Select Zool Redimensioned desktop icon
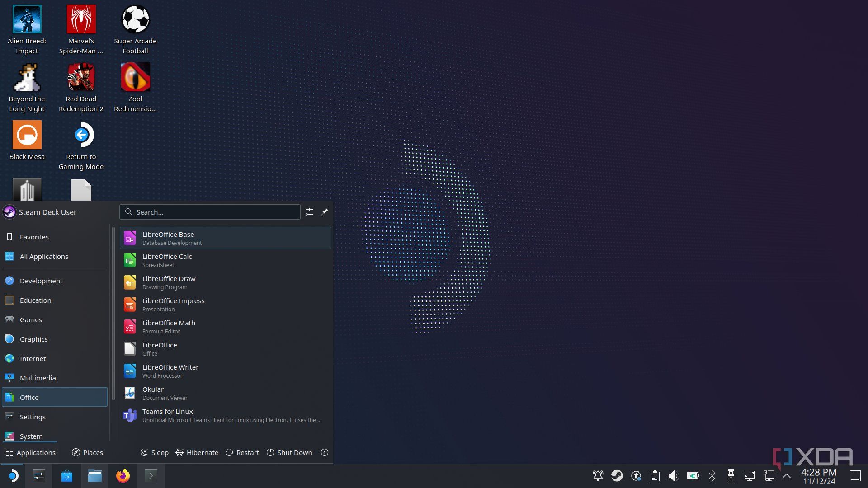Viewport: 868px width, 488px height. [135, 88]
